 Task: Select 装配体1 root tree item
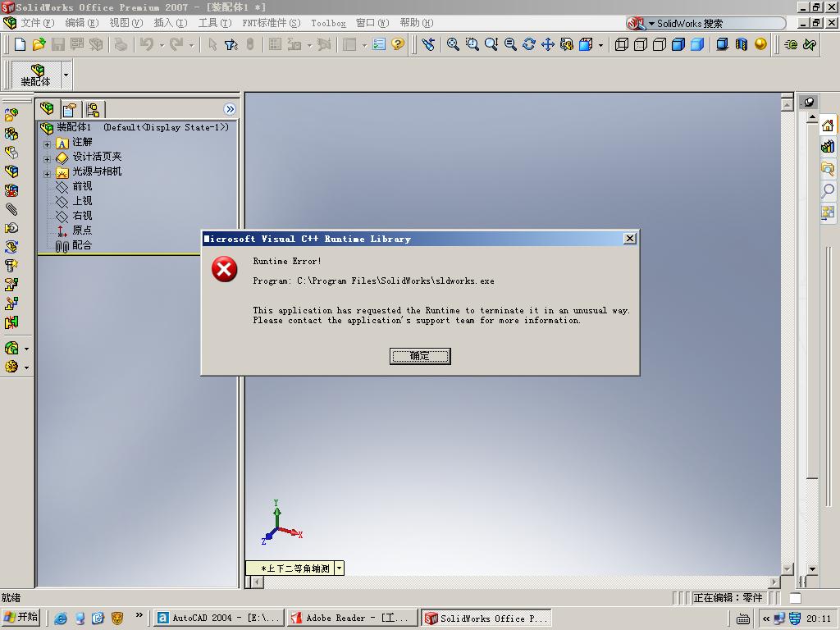click(x=74, y=127)
